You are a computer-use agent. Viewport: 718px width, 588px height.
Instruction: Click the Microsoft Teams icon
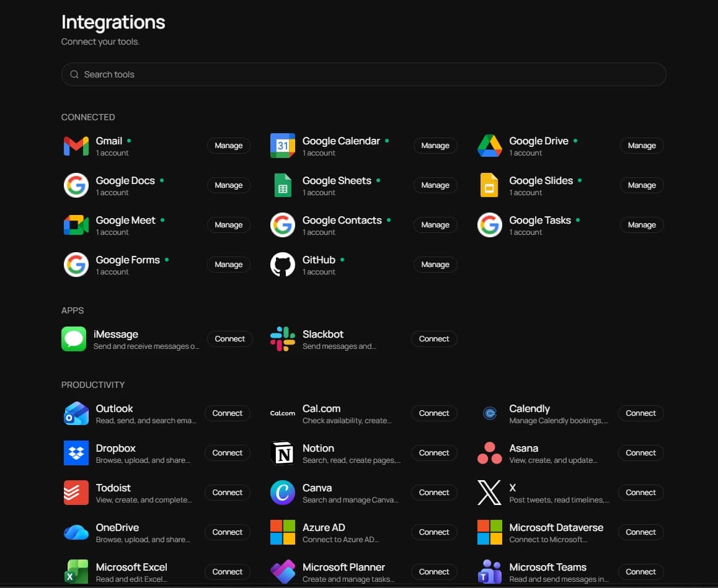(489, 572)
